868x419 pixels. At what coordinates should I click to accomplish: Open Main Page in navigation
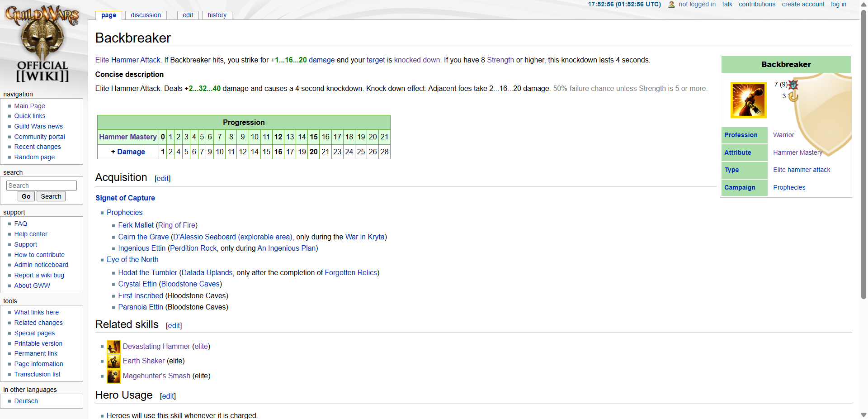pos(29,106)
